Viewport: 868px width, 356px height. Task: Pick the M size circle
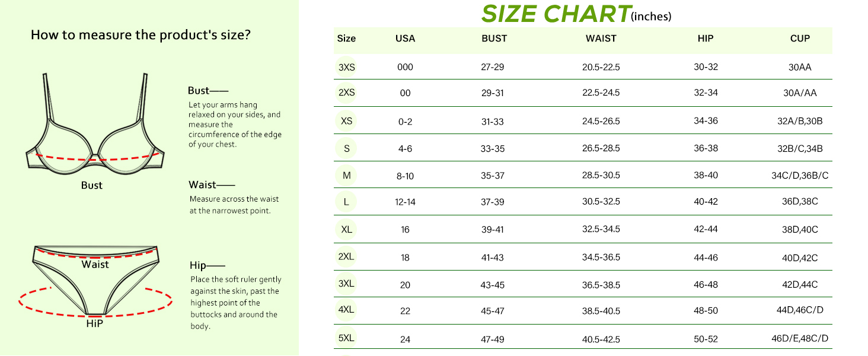coord(347,175)
